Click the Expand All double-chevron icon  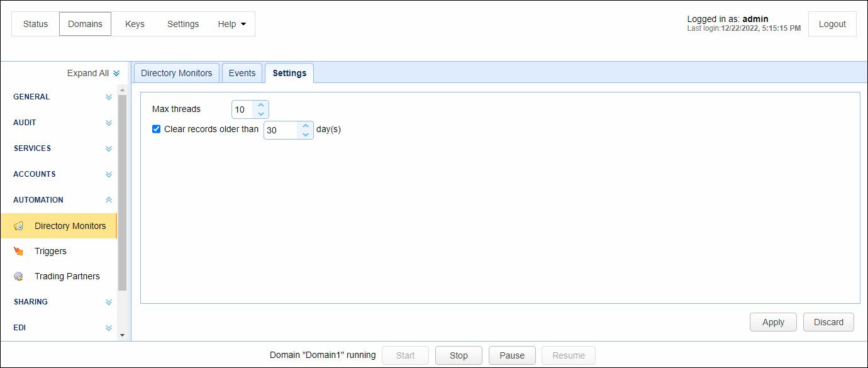click(x=116, y=73)
